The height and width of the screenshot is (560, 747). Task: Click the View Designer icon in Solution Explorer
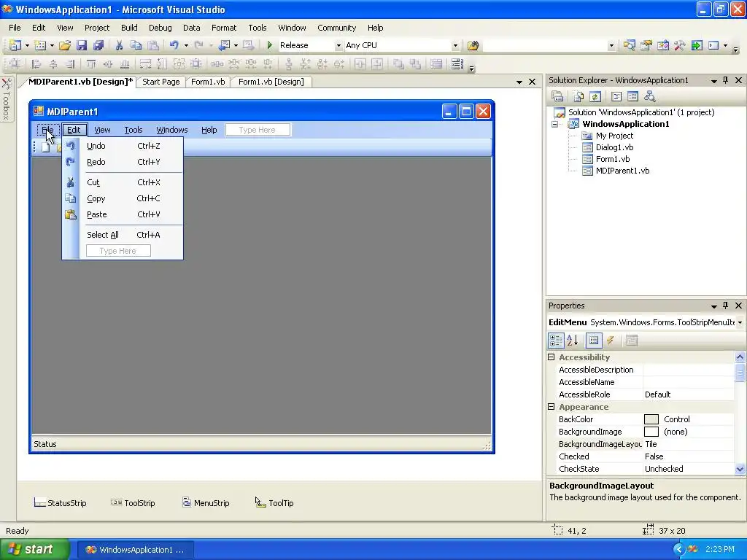[632, 97]
